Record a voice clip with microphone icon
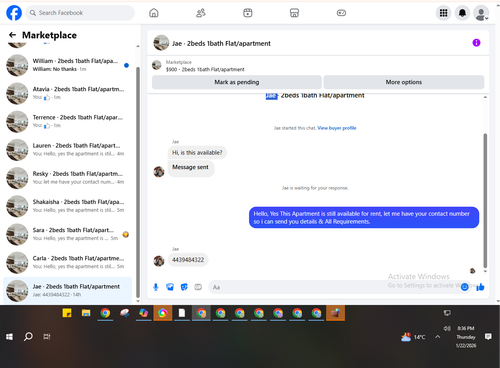Image resolution: width=500 pixels, height=368 pixels. pos(156,287)
